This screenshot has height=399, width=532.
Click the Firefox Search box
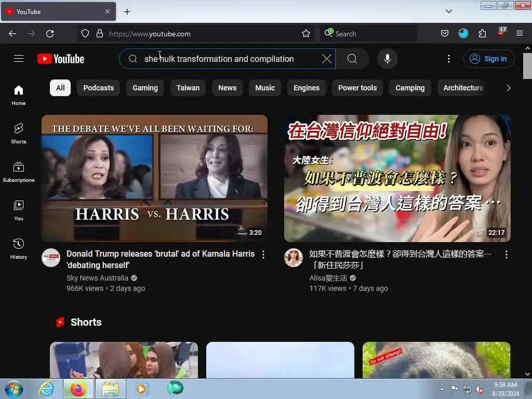(x=368, y=34)
